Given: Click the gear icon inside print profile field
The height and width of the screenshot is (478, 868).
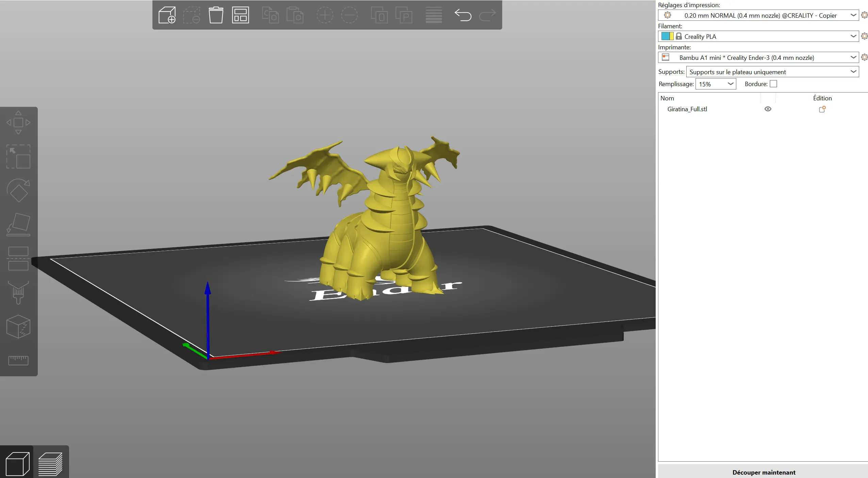Looking at the screenshot, I should (668, 15).
